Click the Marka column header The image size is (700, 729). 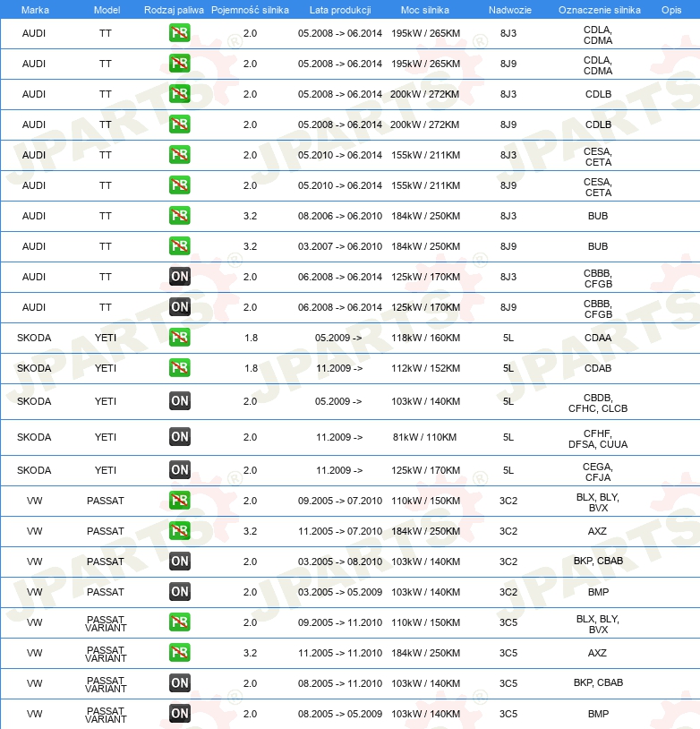pyautogui.click(x=35, y=10)
